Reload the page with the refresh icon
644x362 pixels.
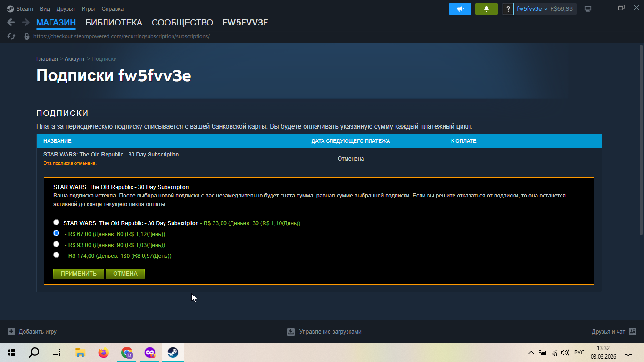(12, 36)
